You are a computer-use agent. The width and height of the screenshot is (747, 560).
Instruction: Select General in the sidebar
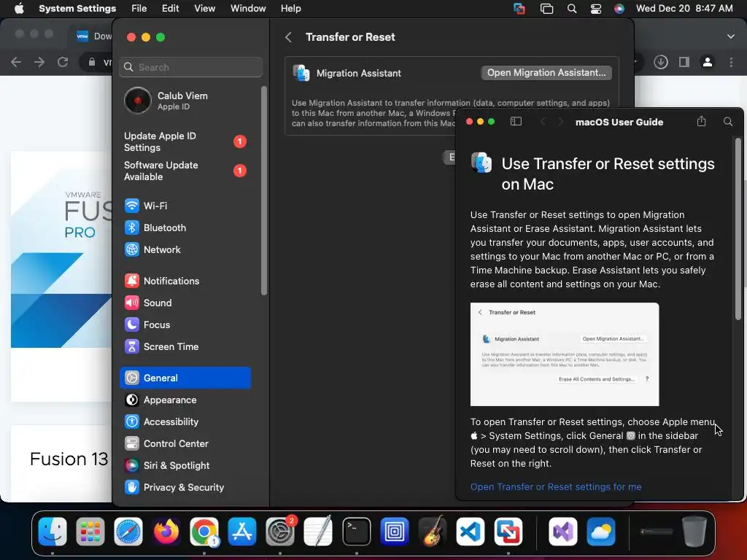pos(185,378)
